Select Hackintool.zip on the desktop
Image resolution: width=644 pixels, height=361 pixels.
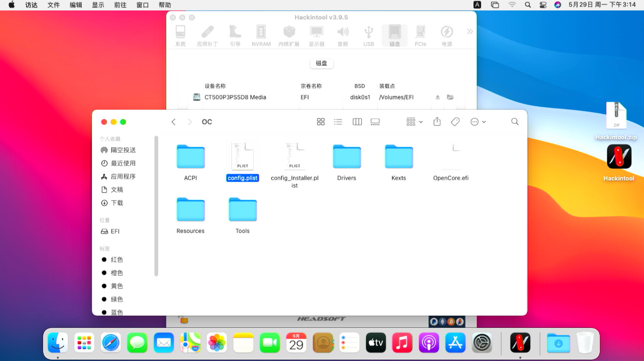pyautogui.click(x=616, y=121)
